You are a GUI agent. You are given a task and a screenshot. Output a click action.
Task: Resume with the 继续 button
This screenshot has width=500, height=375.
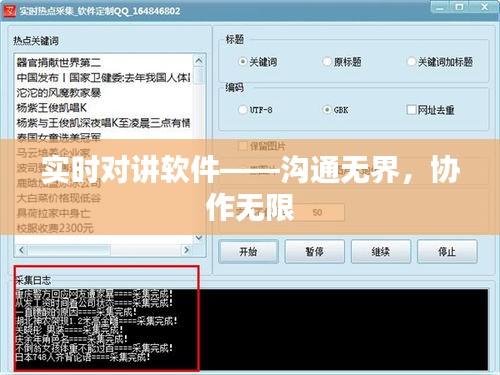381,251
